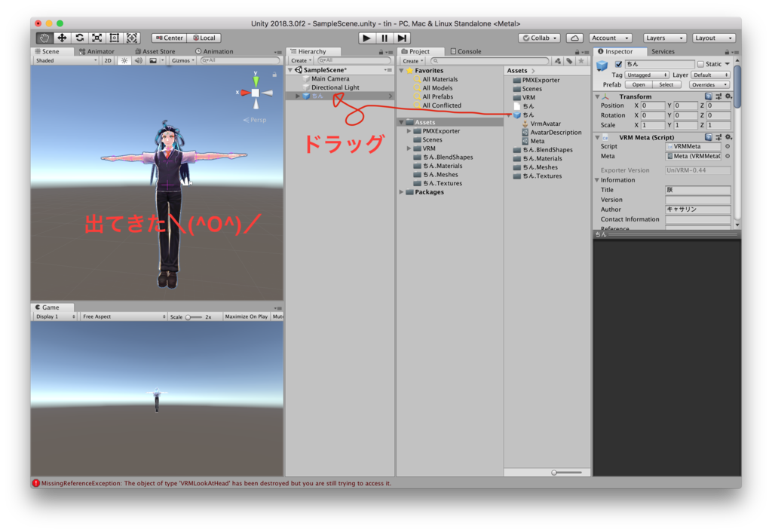Screen dimensions: 772x532
Task: Open the Free Aspect dropdown
Action: tap(124, 316)
